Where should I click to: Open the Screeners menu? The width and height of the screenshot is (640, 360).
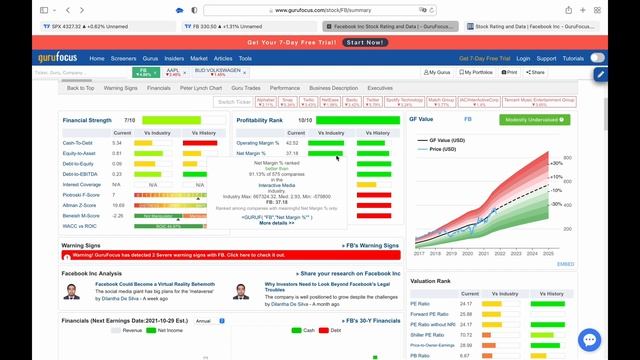(x=123, y=58)
